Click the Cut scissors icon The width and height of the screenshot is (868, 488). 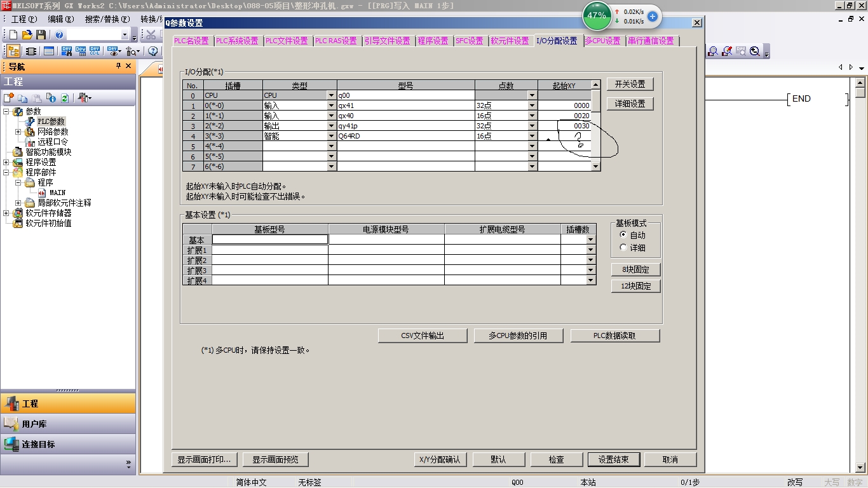[151, 34]
